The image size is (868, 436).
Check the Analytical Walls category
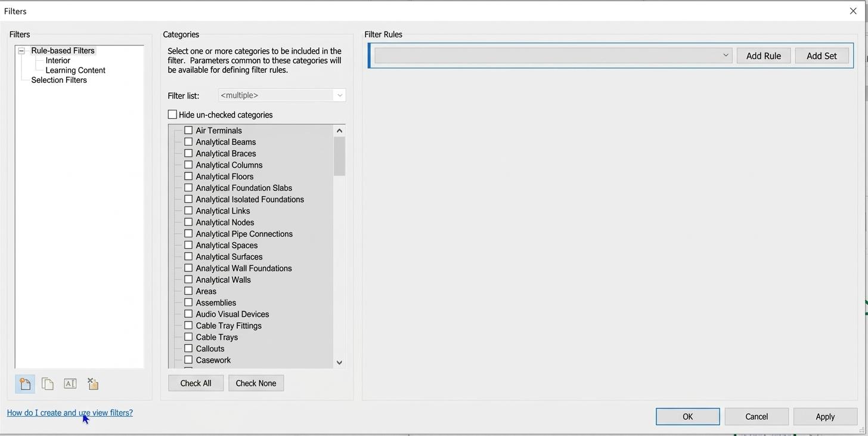pyautogui.click(x=188, y=279)
